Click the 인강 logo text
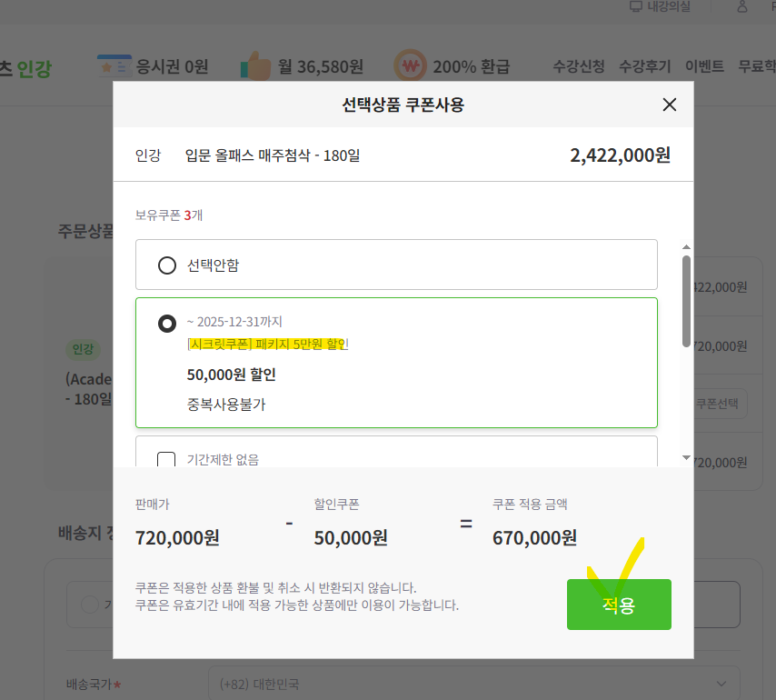The width and height of the screenshot is (776, 700). pyautogui.click(x=35, y=67)
